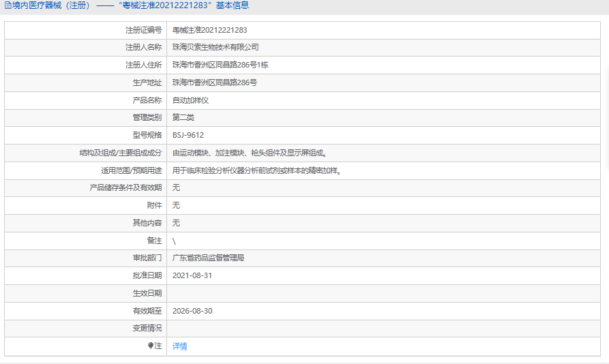
Task: Select the expiry date 2026-08-30
Action: (x=192, y=311)
